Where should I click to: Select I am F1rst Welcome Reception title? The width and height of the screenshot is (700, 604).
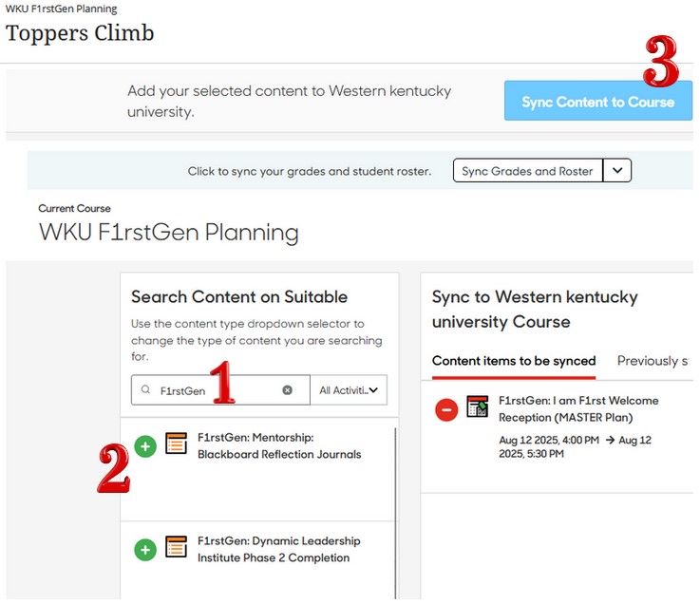pyautogui.click(x=578, y=408)
